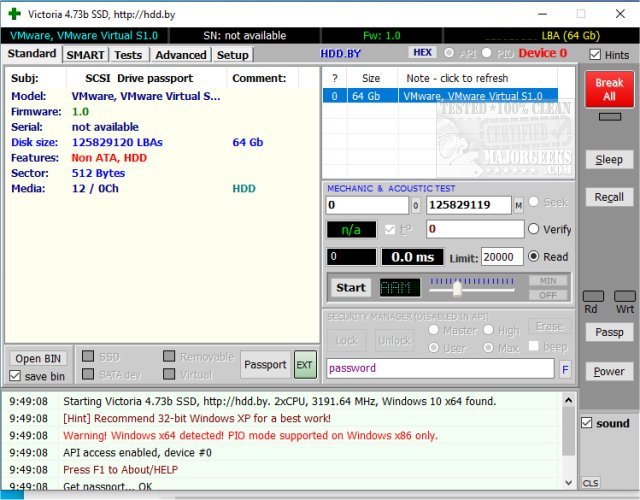
Task: Click the Lock security button
Action: tap(347, 340)
